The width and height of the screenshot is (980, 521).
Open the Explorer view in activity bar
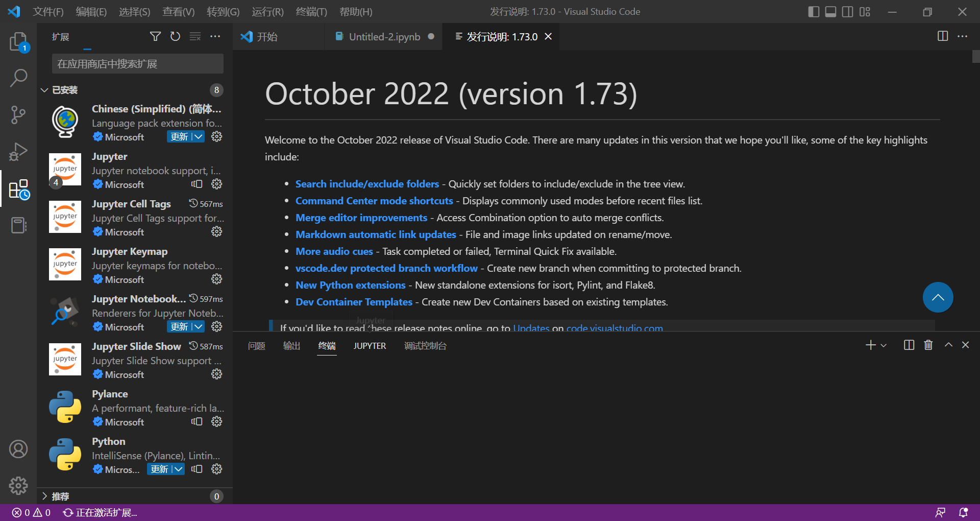[x=19, y=41]
